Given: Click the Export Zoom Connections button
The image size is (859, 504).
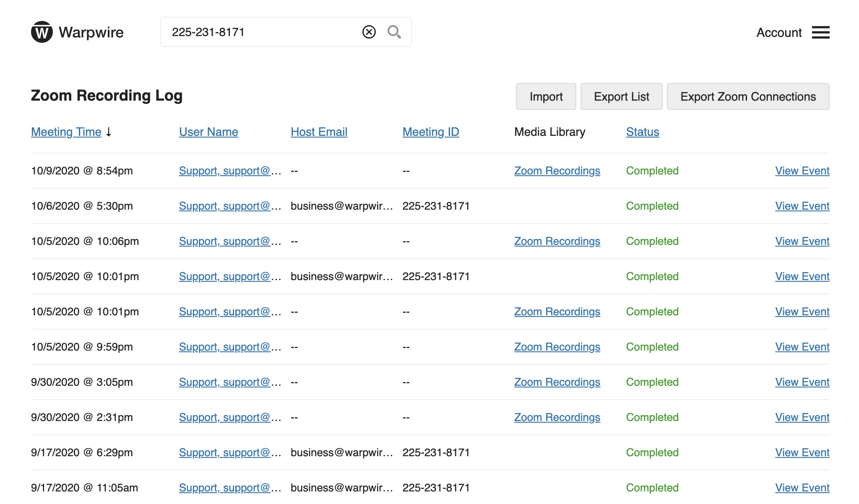Looking at the screenshot, I should tap(748, 96).
